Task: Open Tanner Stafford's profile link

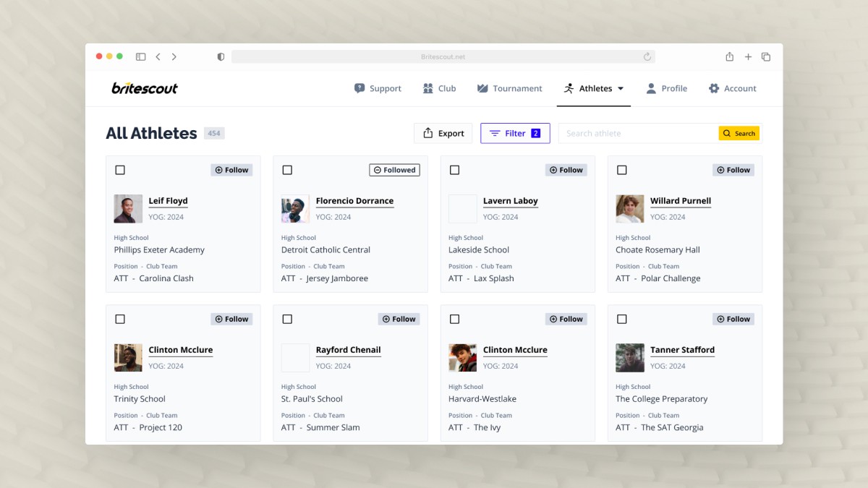Action: tap(682, 350)
